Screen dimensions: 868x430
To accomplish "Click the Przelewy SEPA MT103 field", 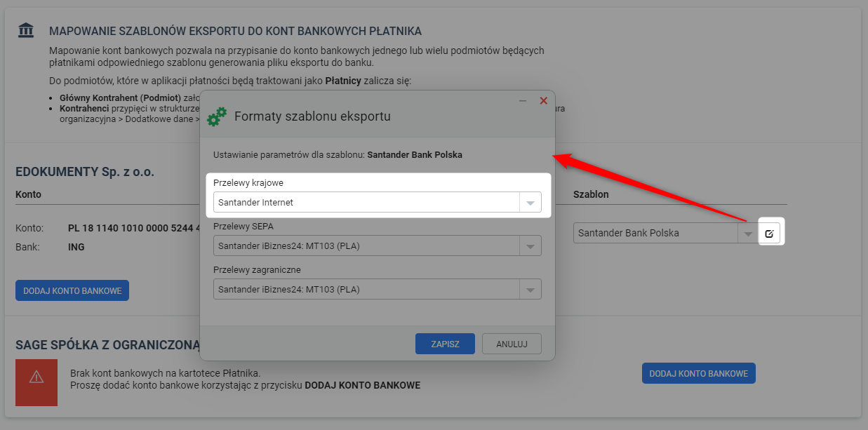I will [378, 246].
